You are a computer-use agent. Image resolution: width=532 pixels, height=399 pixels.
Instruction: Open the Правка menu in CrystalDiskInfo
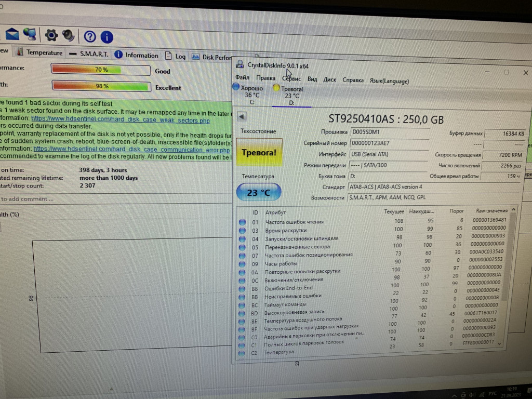click(265, 78)
